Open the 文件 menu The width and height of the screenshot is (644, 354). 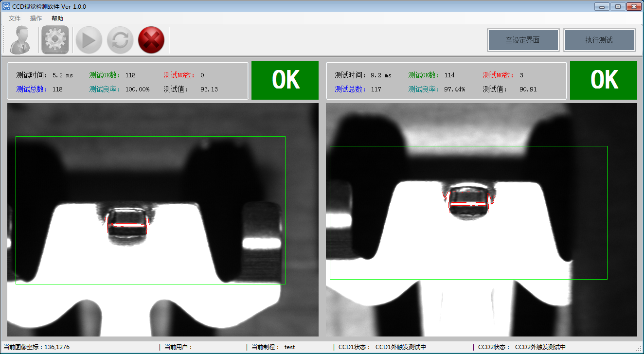click(15, 18)
